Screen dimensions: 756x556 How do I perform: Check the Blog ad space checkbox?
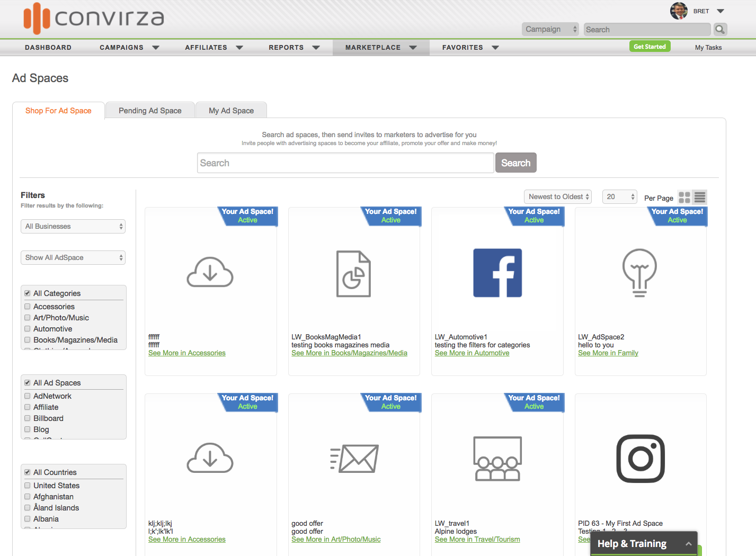click(x=28, y=429)
